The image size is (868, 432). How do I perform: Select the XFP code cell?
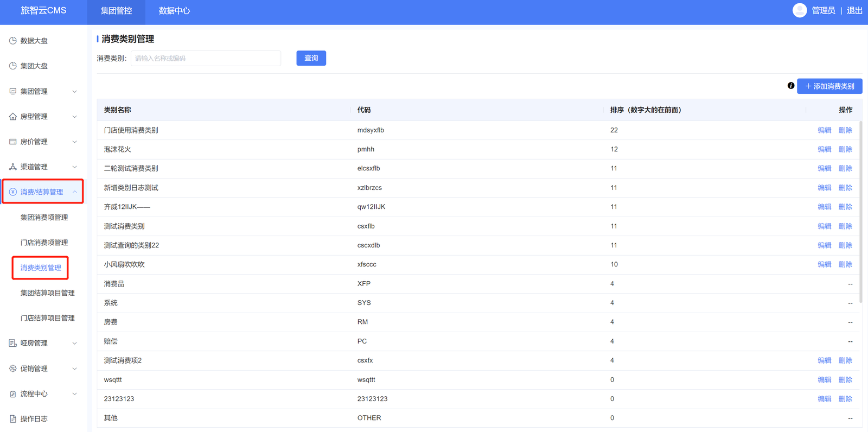point(364,284)
